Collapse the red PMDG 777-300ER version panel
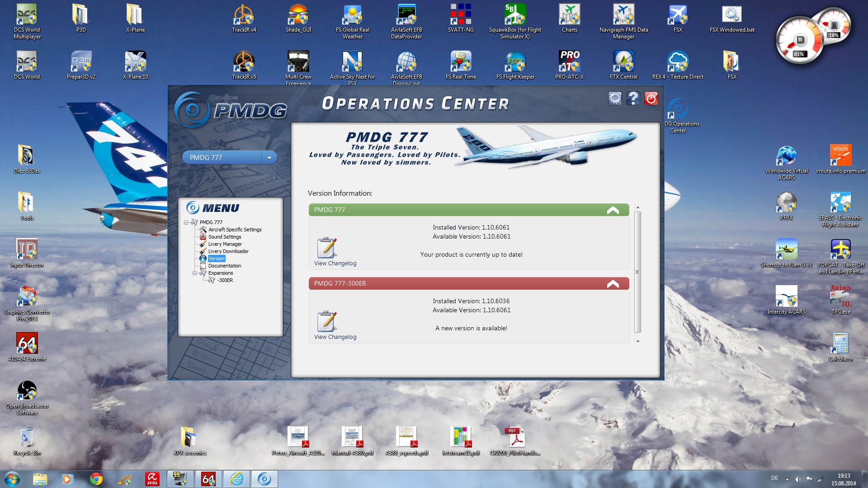Viewport: 868px width, 488px height. pos(613,284)
